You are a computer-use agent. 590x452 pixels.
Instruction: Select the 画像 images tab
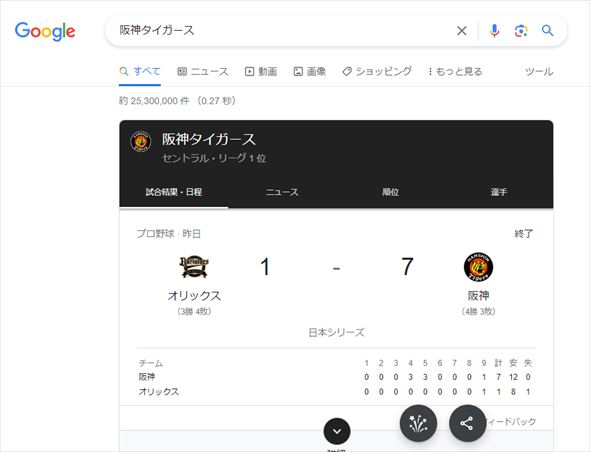click(x=310, y=72)
